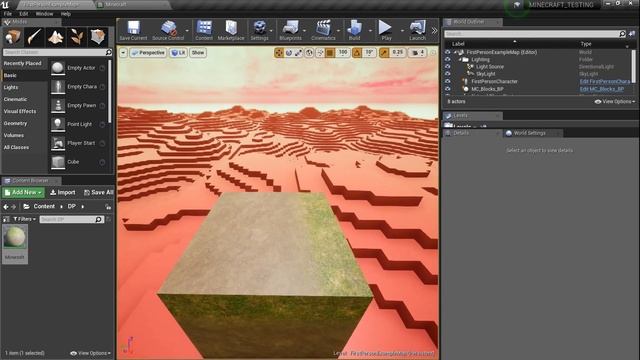Screen dimensions: 640x360
Task: Select the Foliage mode icon
Action: pyautogui.click(x=76, y=37)
